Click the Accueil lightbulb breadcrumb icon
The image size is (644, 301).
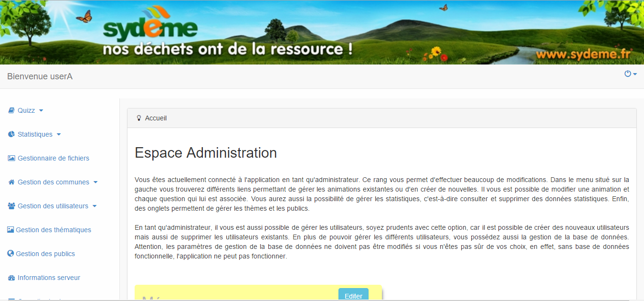[x=139, y=118]
